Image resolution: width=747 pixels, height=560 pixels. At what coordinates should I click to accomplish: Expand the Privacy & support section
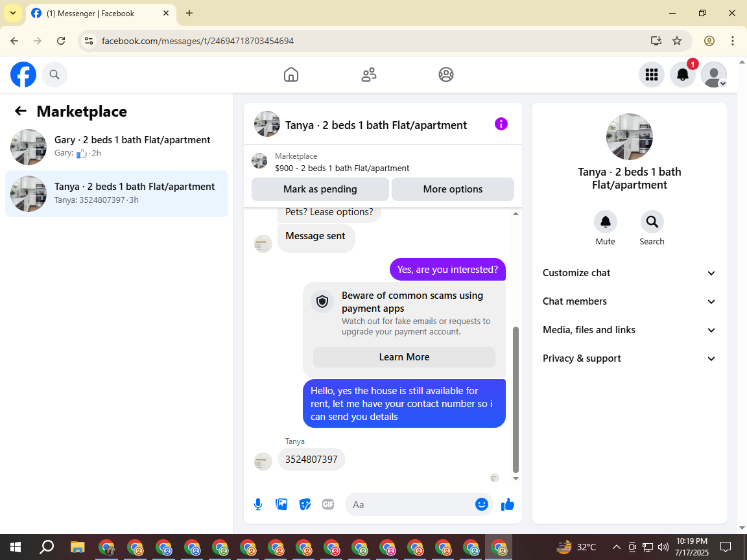[630, 358]
